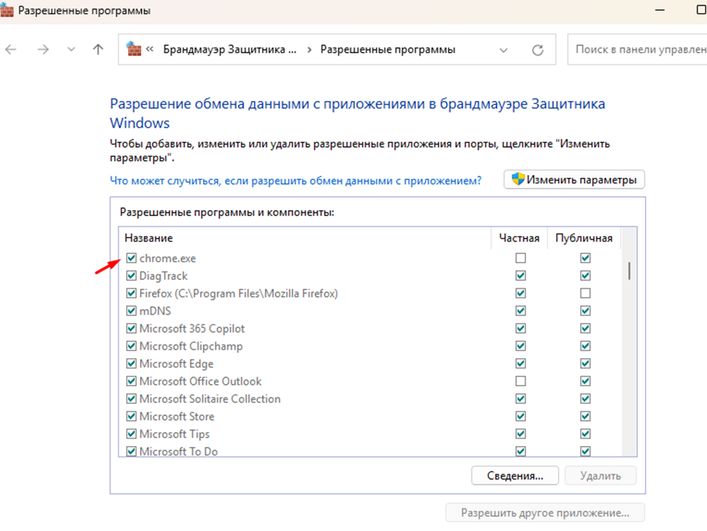Click Разрешить другое приложение button
This screenshot has height=531, width=707.
pyautogui.click(x=545, y=513)
